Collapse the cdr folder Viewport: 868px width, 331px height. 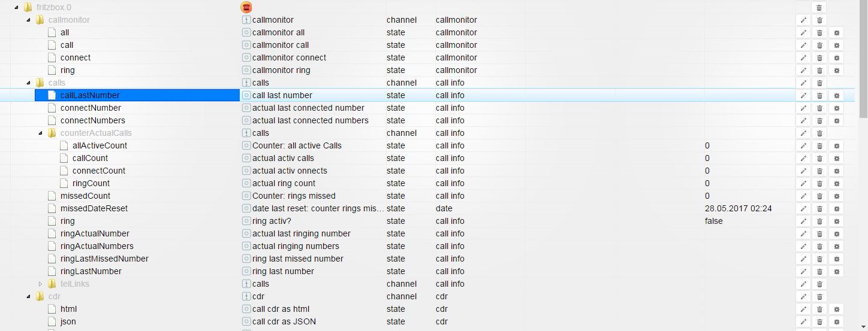(x=28, y=296)
